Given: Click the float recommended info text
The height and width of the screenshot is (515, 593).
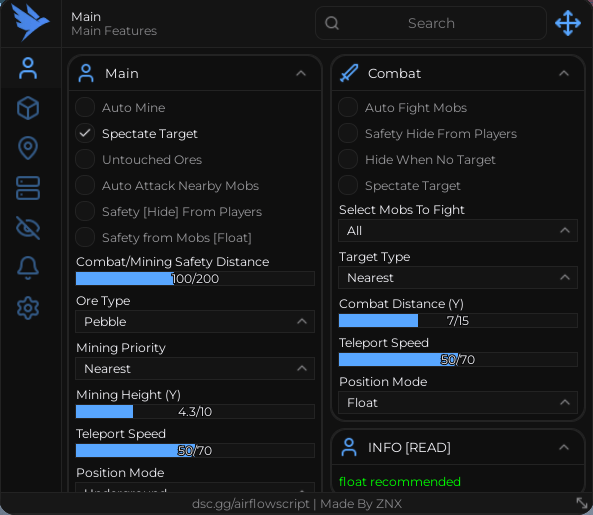Looking at the screenshot, I should point(400,481).
